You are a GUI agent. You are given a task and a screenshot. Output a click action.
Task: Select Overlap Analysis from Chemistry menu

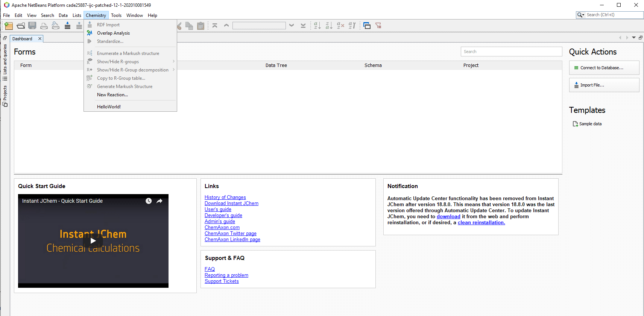[113, 33]
